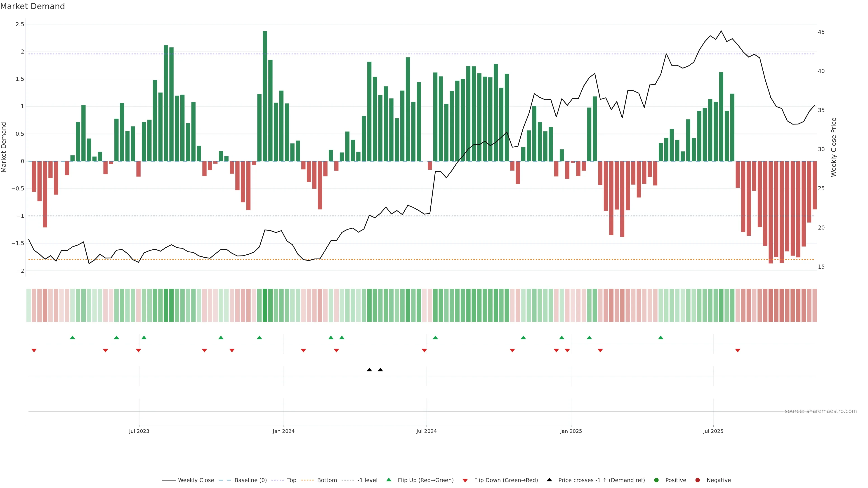Click the green Positive circle legend icon
Image resolution: width=868 pixels, height=488 pixels.
pos(656,480)
